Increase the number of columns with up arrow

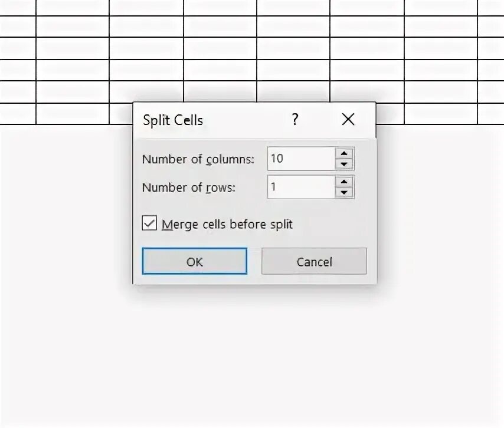(344, 153)
